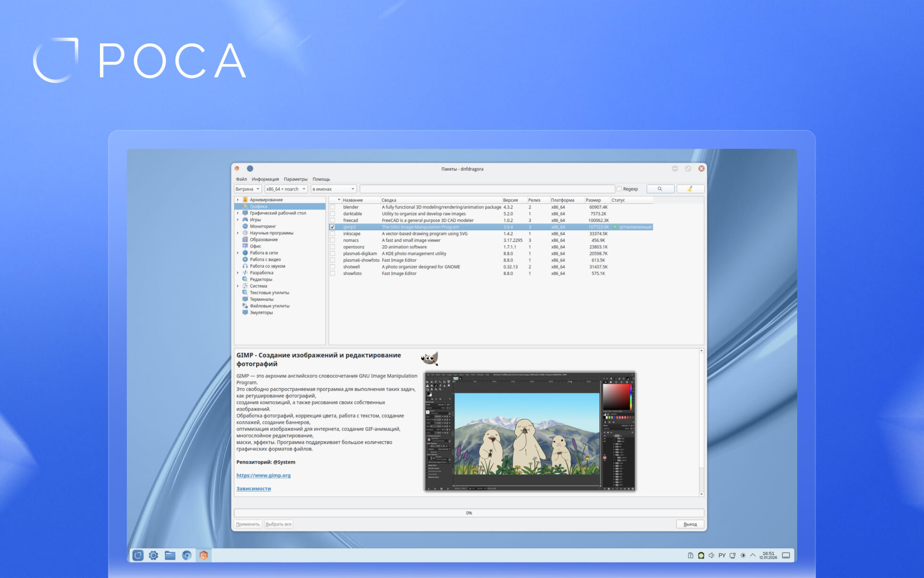Screen dimensions: 924x578
Task: Open the https://www.gimp.org link
Action: [263, 475]
